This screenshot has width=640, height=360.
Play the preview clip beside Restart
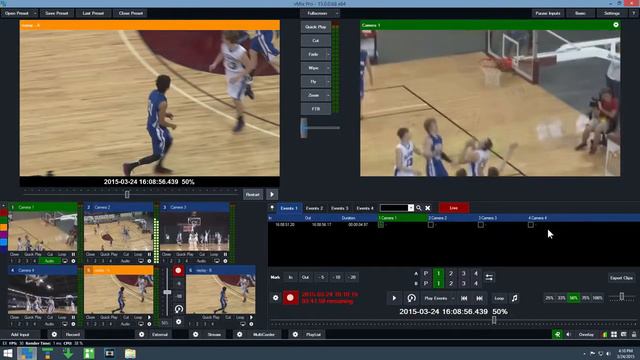coord(272,194)
